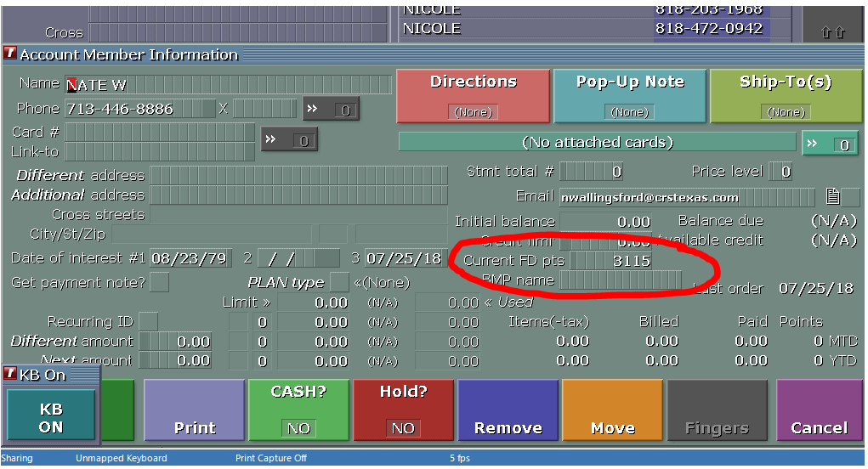Click the Next amount field
The width and height of the screenshot is (868, 469).
tap(175, 360)
